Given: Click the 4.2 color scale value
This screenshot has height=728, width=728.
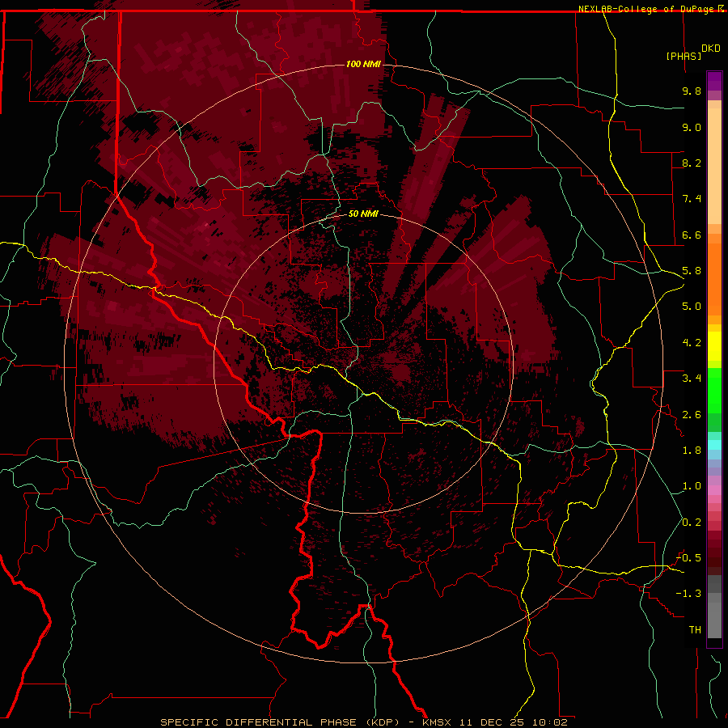Looking at the screenshot, I should 692,343.
